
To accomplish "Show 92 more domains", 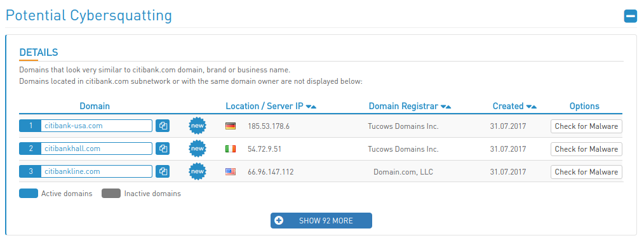I will pos(321,220).
